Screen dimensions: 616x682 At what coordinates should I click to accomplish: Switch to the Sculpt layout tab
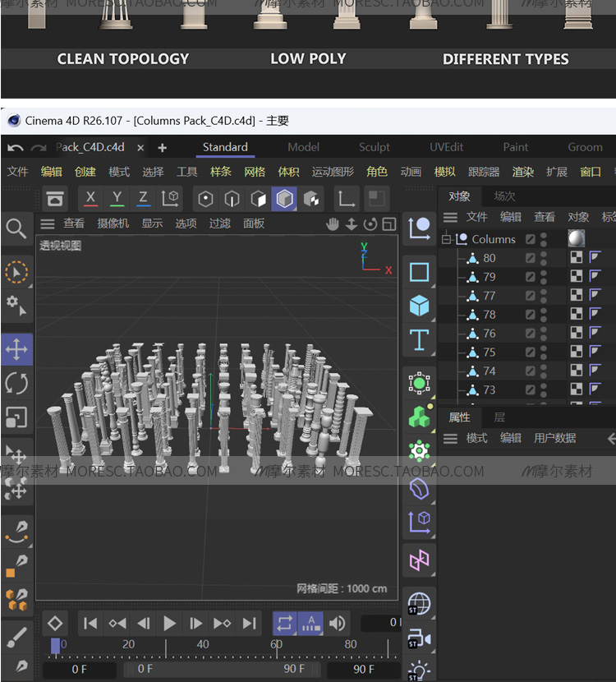pyautogui.click(x=375, y=147)
